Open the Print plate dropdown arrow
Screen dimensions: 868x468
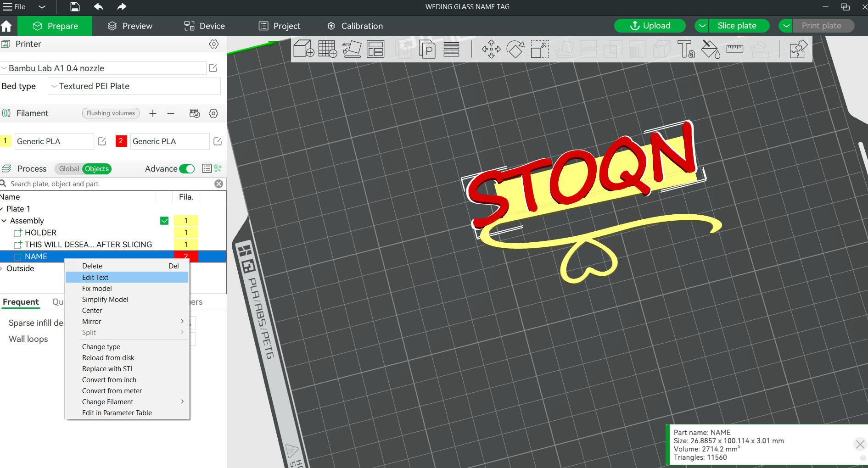click(786, 26)
